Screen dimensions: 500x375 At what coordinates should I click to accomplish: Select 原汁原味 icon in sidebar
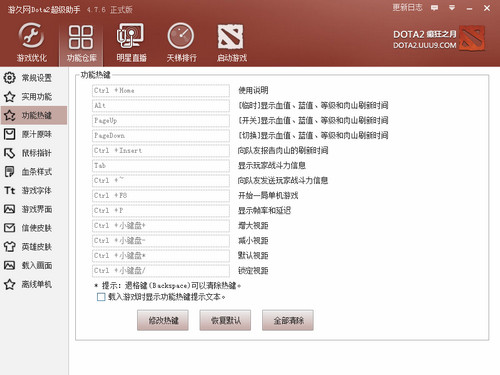(x=9, y=134)
